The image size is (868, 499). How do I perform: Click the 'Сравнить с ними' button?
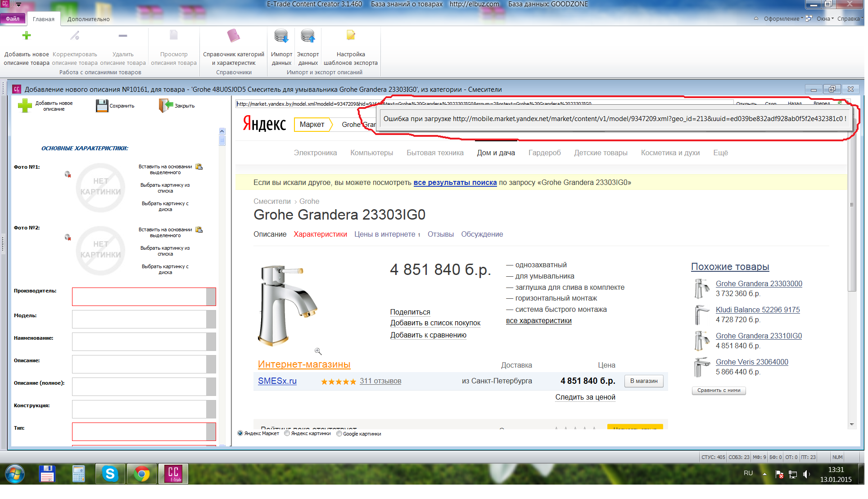tap(719, 390)
